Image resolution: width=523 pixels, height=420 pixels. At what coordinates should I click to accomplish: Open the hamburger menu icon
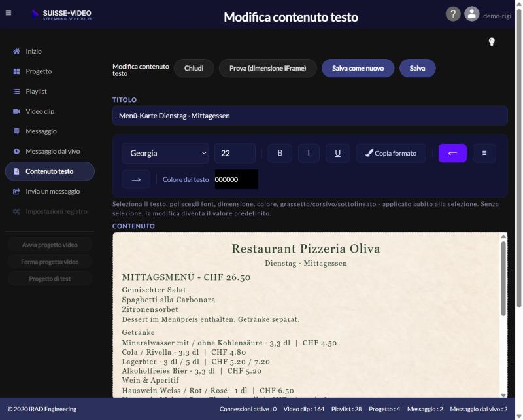(8, 13)
